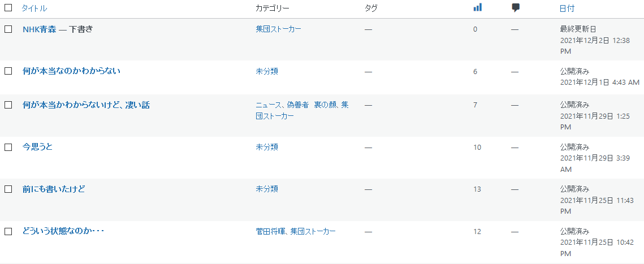The height and width of the screenshot is (264, 644).
Task: Filter by ニュース category link
Action: (x=269, y=105)
